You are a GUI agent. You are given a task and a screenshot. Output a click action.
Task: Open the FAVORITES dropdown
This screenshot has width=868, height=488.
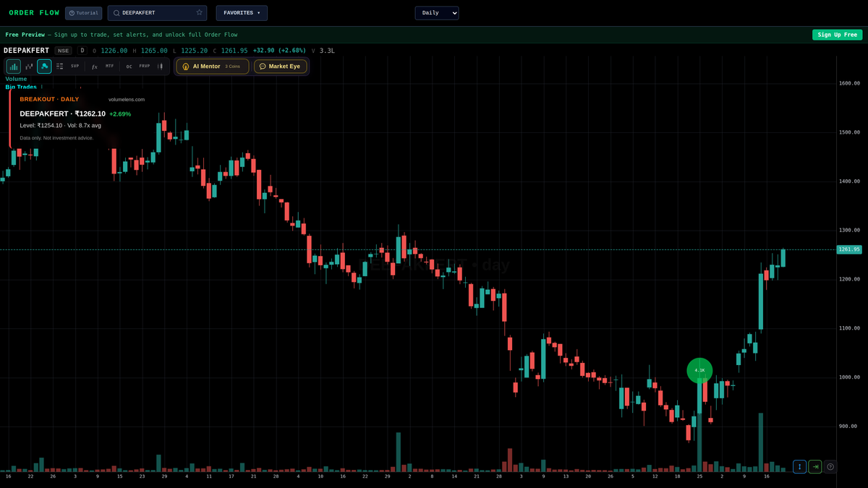241,12
